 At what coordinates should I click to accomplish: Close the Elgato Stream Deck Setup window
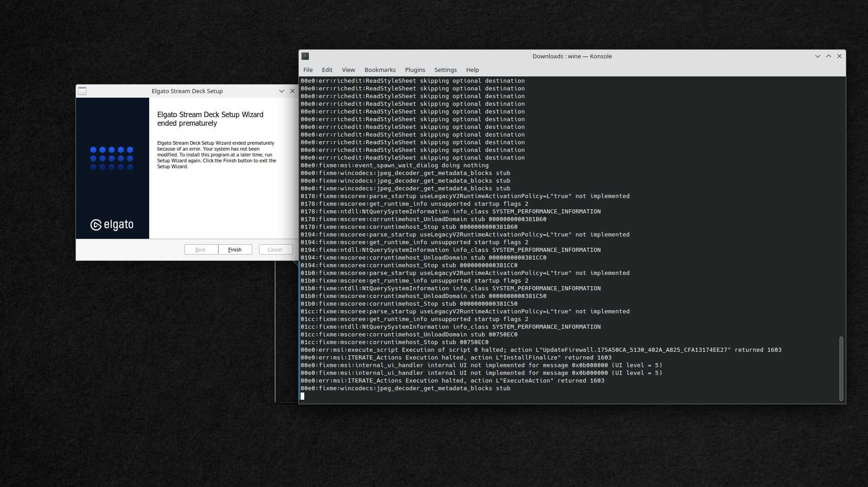(292, 91)
